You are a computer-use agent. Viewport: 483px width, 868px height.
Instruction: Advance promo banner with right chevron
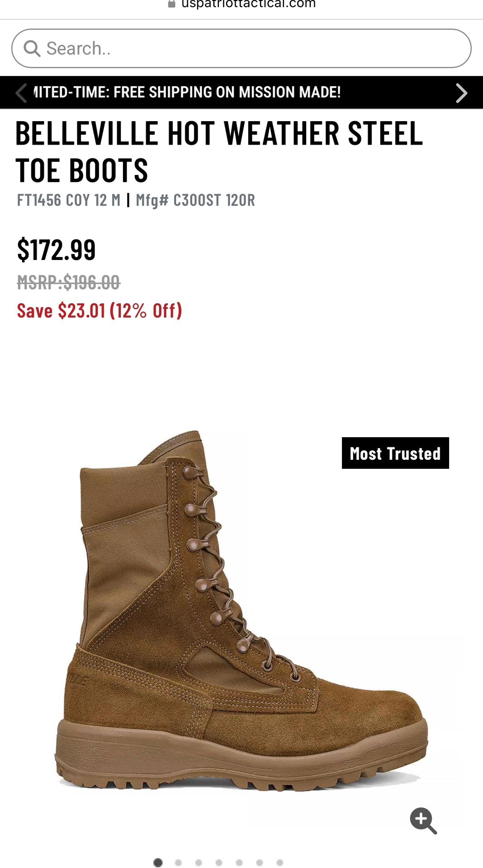(461, 93)
